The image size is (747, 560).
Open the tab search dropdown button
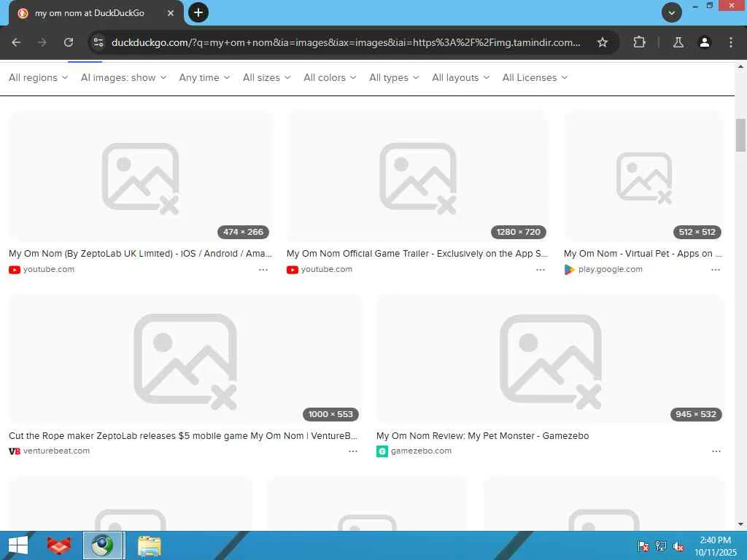pos(671,12)
